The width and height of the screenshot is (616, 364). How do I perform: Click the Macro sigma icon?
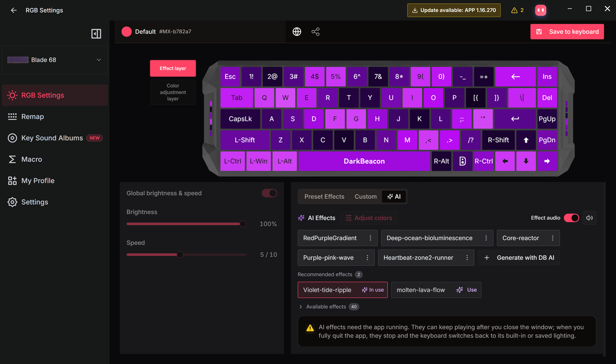12,159
